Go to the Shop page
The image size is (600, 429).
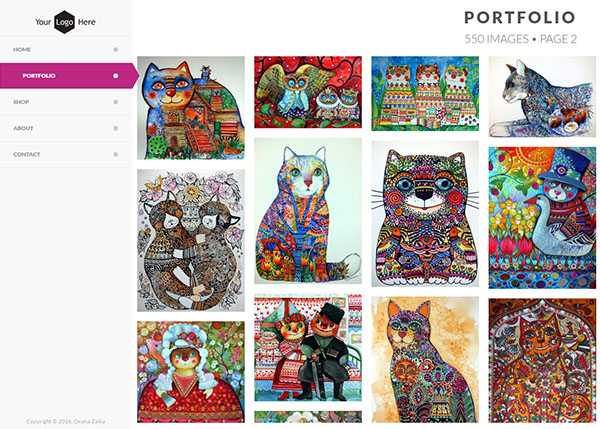(21, 102)
